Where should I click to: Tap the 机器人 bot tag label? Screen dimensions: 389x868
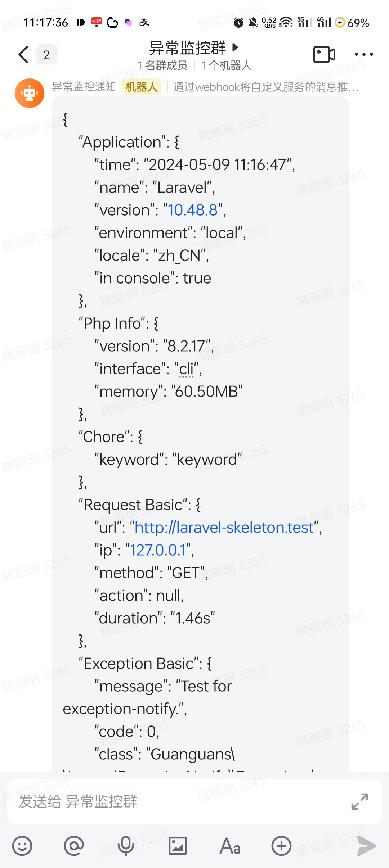click(141, 87)
